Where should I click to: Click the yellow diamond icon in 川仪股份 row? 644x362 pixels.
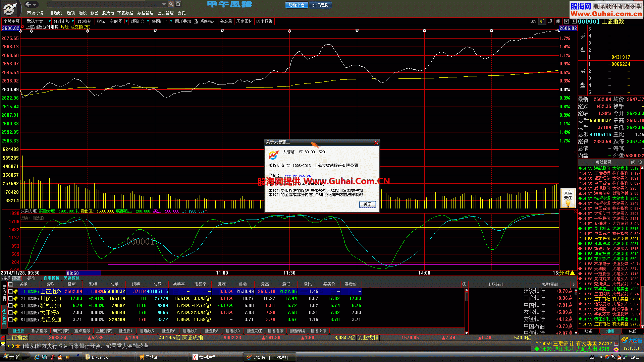coord(16,298)
